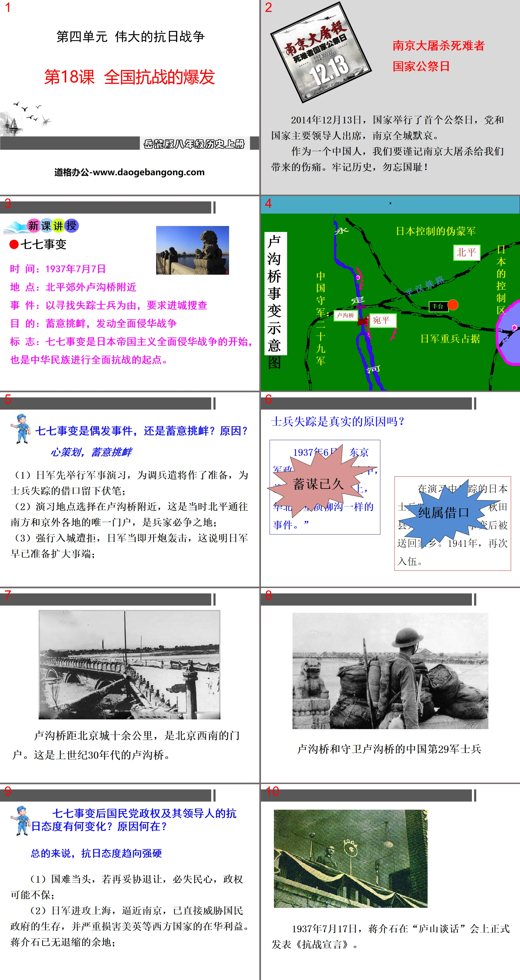Open the stone lion bridge photo
This screenshot has width=520, height=980.
(192, 250)
